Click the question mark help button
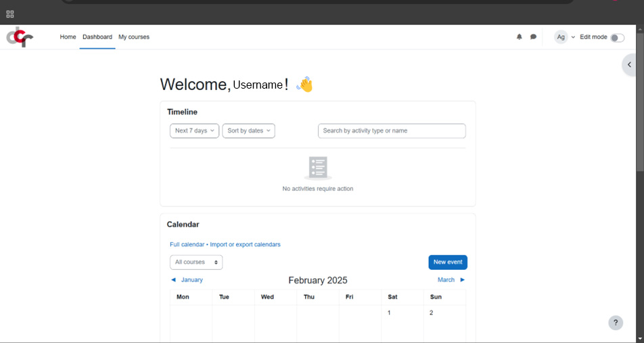 click(x=616, y=323)
